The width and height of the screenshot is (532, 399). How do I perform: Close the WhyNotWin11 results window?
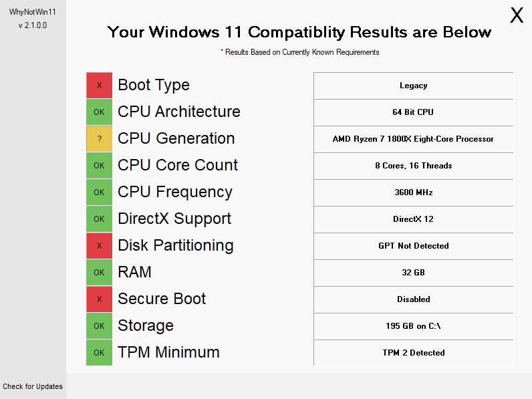click(x=517, y=16)
